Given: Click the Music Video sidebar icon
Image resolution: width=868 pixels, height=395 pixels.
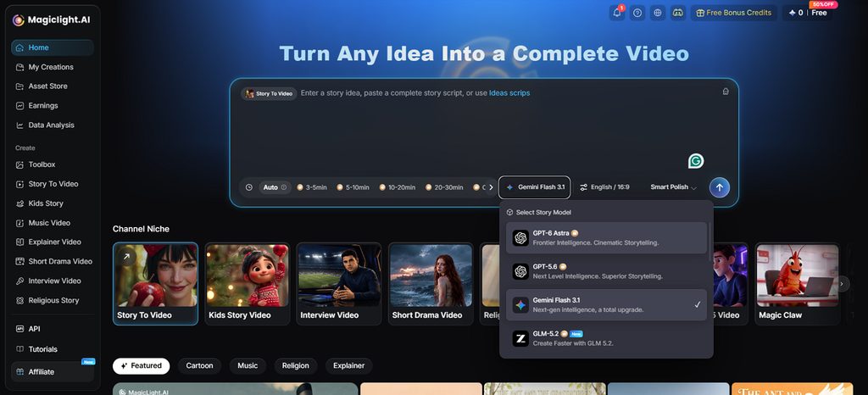Looking at the screenshot, I should click(20, 223).
